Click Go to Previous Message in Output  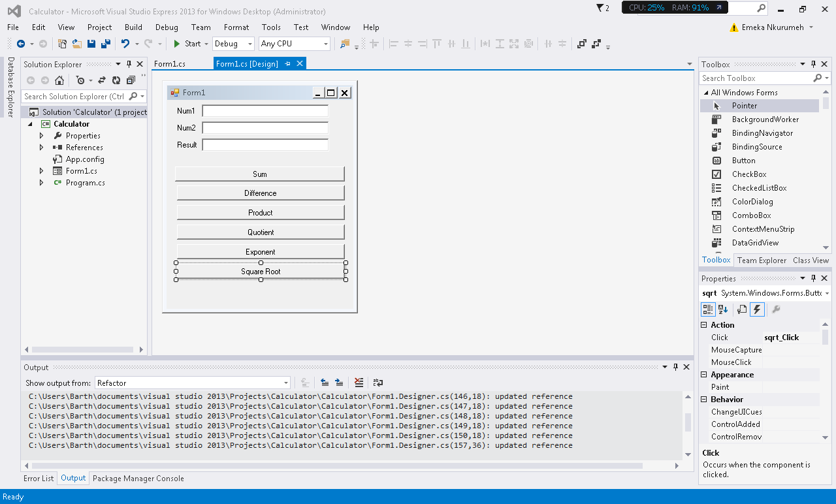click(325, 383)
